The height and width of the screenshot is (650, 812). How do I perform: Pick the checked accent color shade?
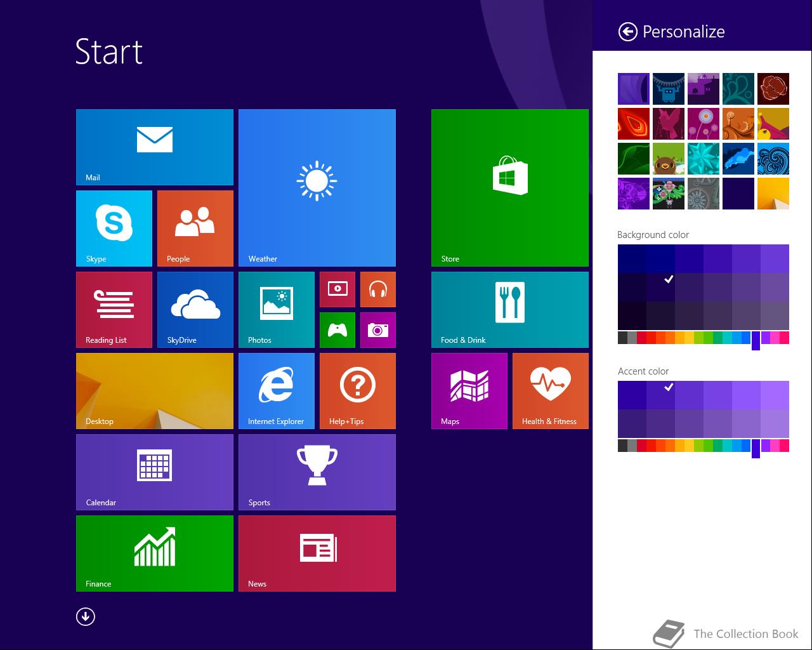click(660, 395)
